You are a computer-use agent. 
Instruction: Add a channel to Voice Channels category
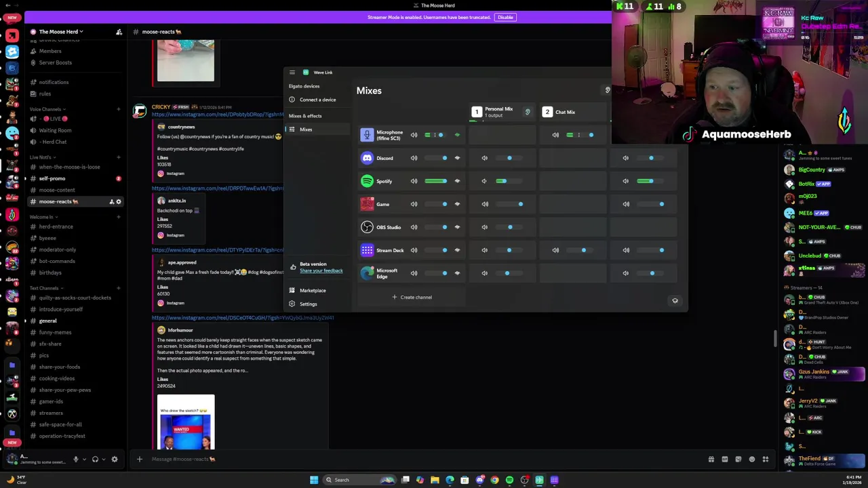click(119, 109)
